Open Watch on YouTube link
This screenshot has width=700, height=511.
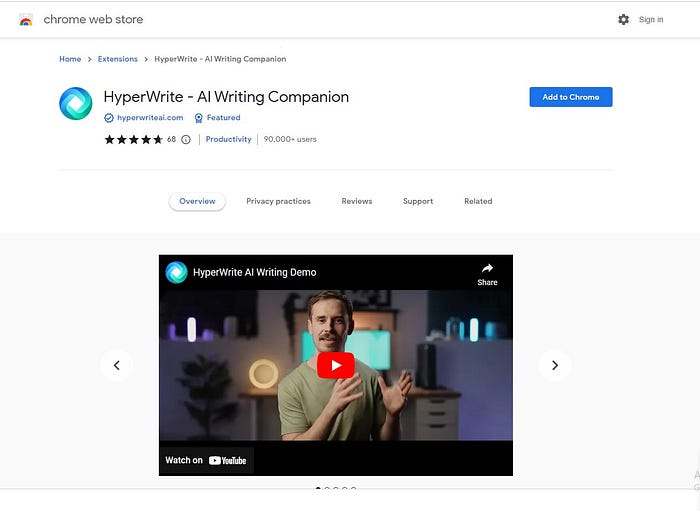[206, 460]
